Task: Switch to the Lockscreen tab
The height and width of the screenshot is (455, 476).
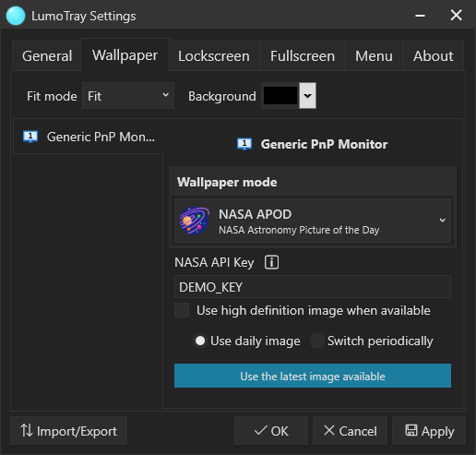Action: (x=214, y=56)
